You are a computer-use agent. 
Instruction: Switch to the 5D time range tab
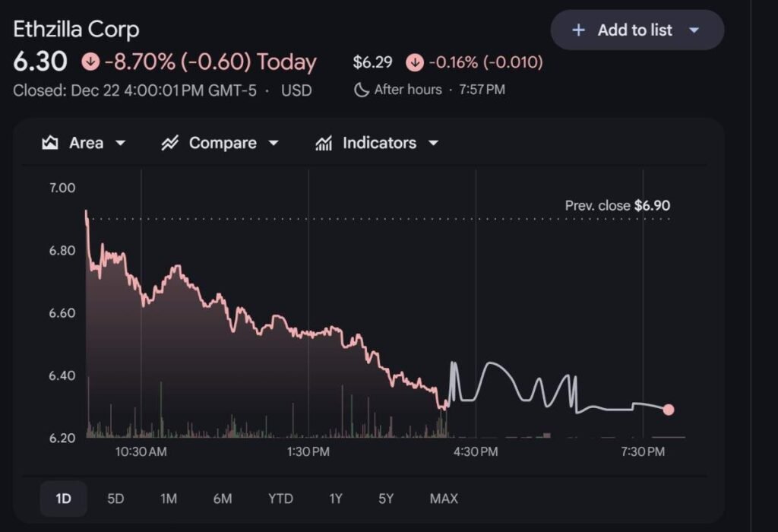[x=115, y=499]
